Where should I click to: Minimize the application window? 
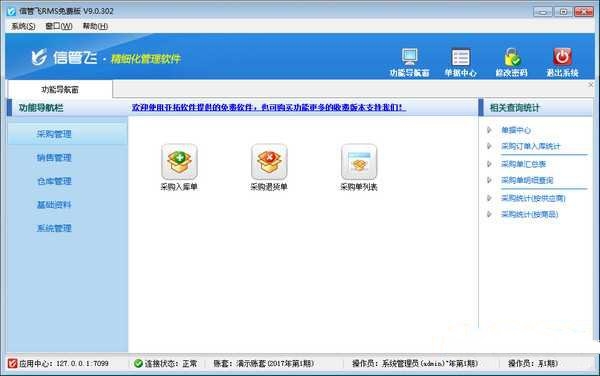[543, 12]
